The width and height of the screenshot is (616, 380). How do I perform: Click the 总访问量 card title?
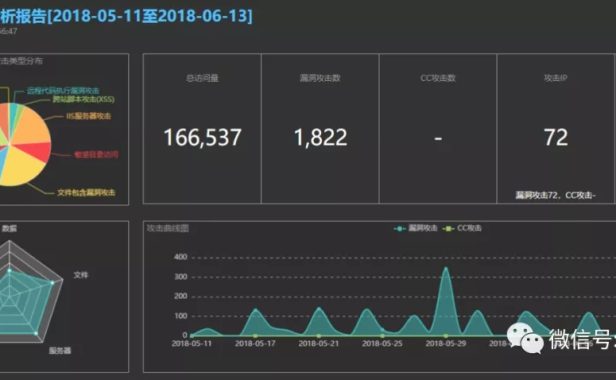tap(202, 78)
